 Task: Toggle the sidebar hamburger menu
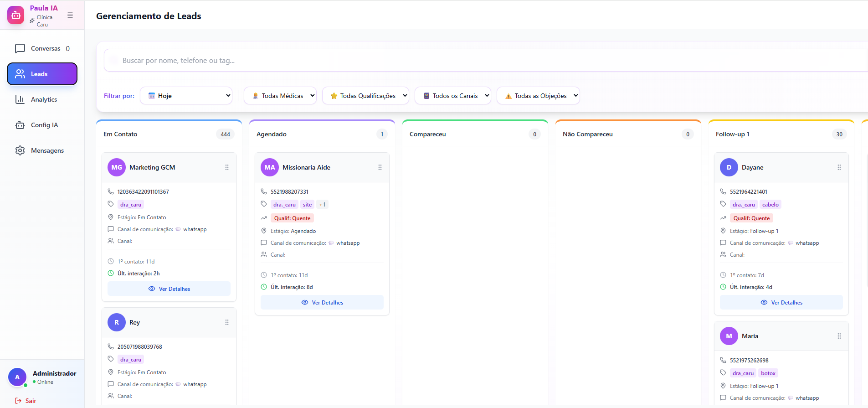(x=70, y=15)
